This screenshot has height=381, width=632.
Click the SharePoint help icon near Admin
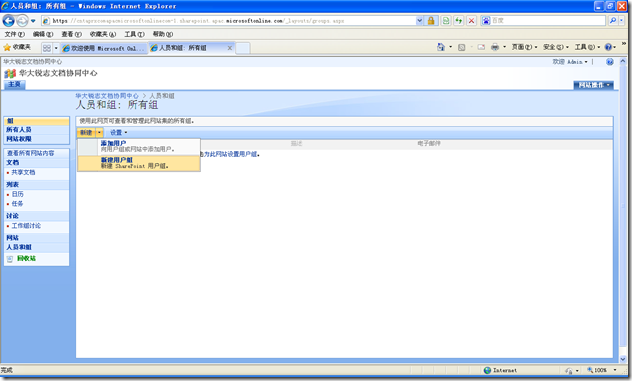[x=609, y=62]
